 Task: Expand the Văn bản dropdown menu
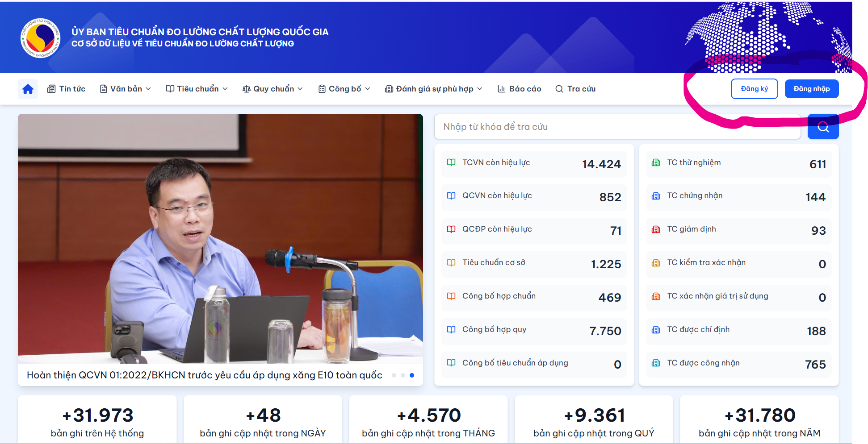126,89
